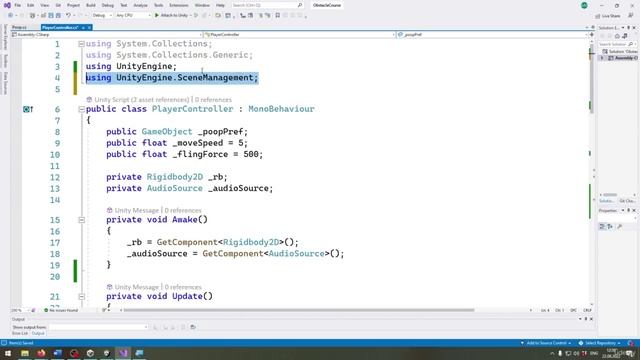This screenshot has width=640, height=360.
Task: Switch to the PlayerController.cs tab
Action: pos(60,27)
